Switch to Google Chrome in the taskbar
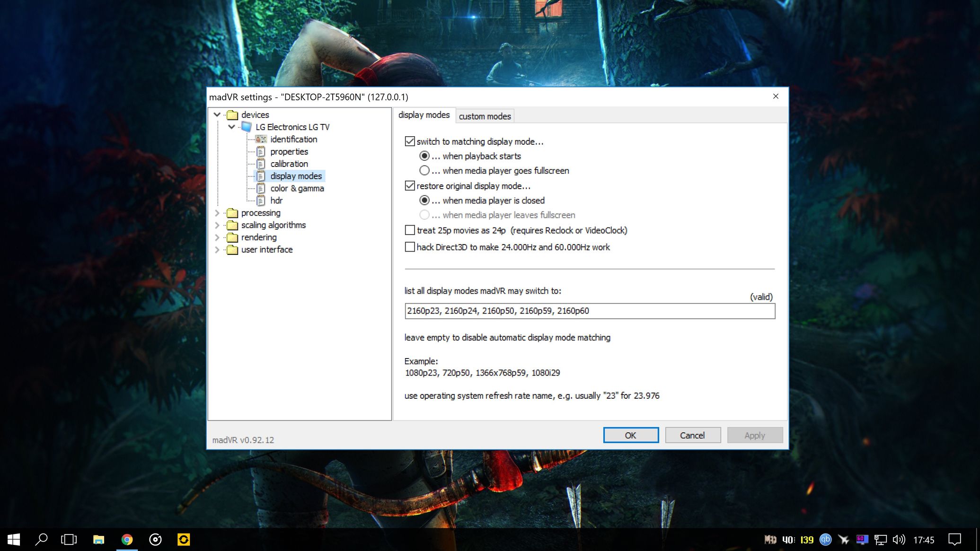Image resolution: width=980 pixels, height=551 pixels. coord(127,539)
